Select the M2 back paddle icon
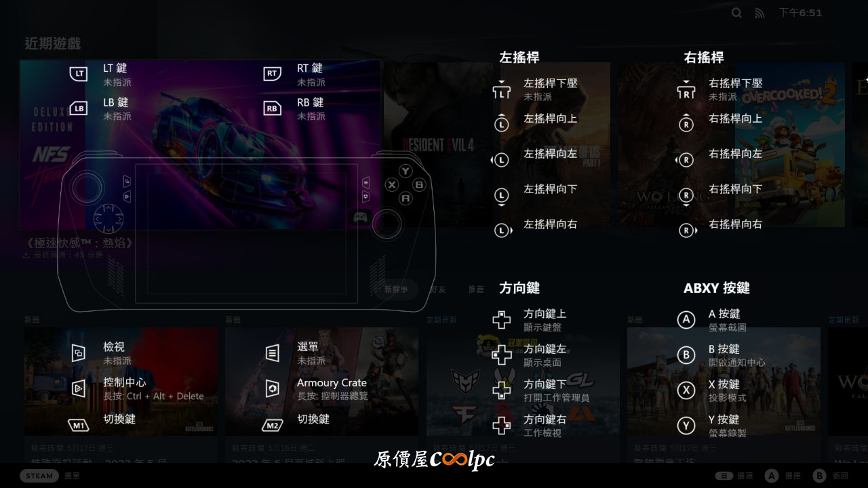This screenshot has height=488, width=868. click(x=273, y=426)
